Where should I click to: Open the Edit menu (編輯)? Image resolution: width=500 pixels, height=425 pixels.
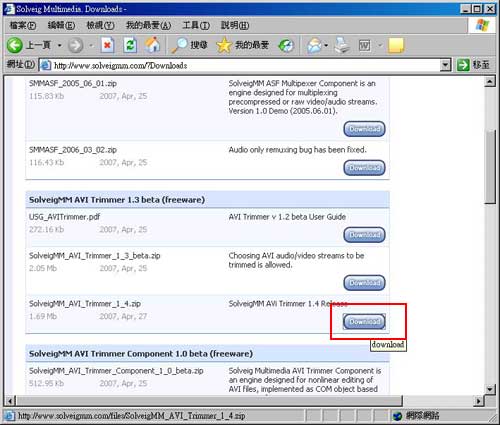click(x=61, y=25)
